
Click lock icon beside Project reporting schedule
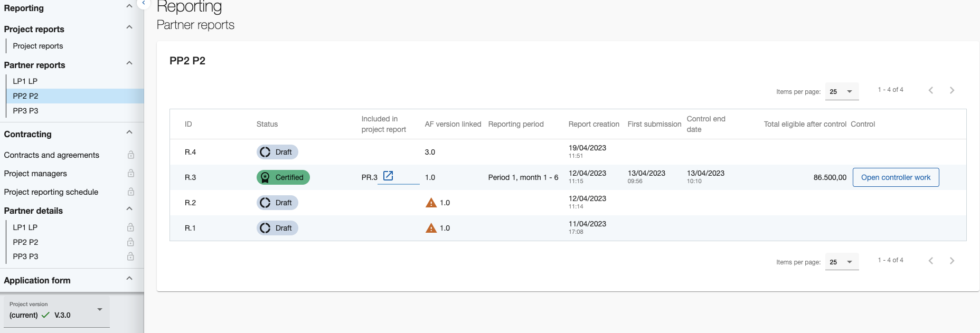[130, 192]
